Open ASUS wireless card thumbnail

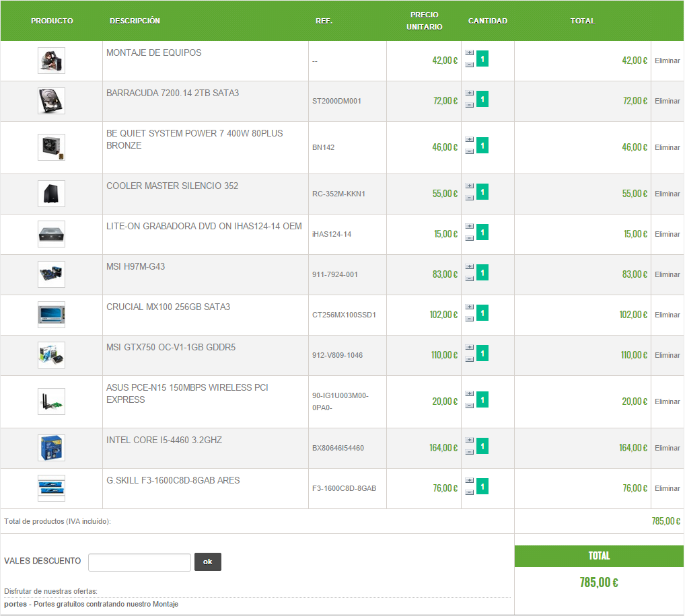pos(51,401)
